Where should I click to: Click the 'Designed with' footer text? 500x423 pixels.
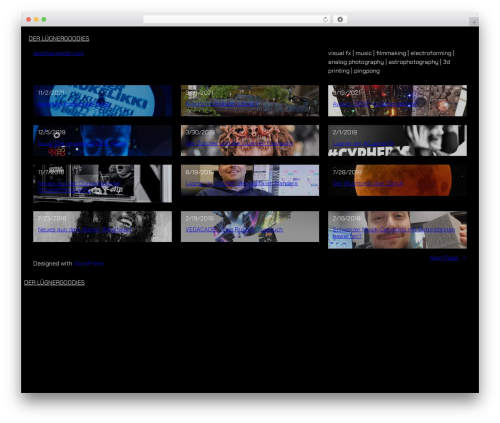tap(53, 263)
